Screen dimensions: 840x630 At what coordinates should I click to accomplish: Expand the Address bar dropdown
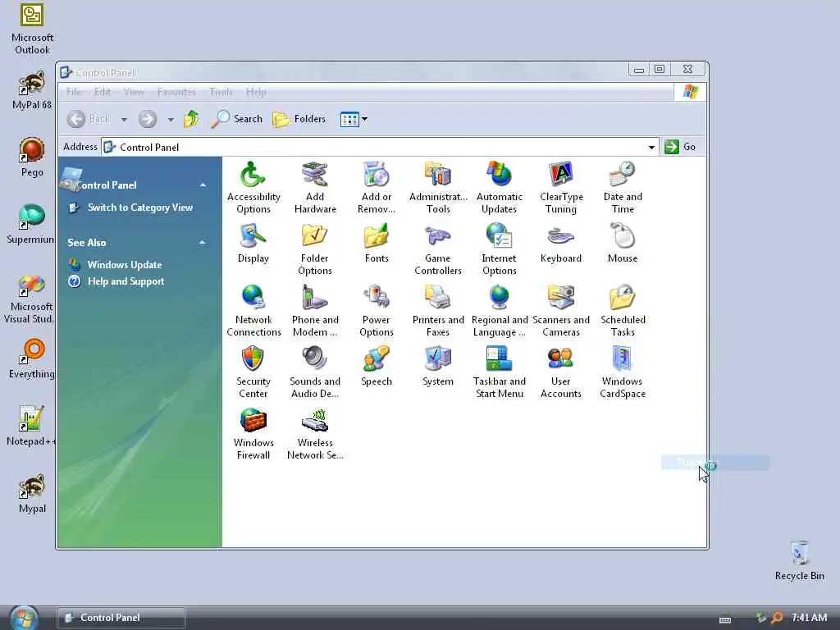click(x=651, y=147)
